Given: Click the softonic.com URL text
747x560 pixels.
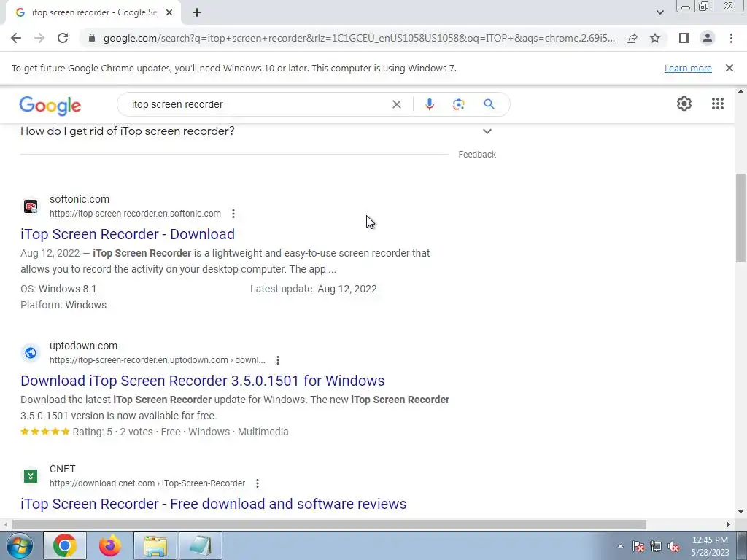Looking at the screenshot, I should point(135,214).
